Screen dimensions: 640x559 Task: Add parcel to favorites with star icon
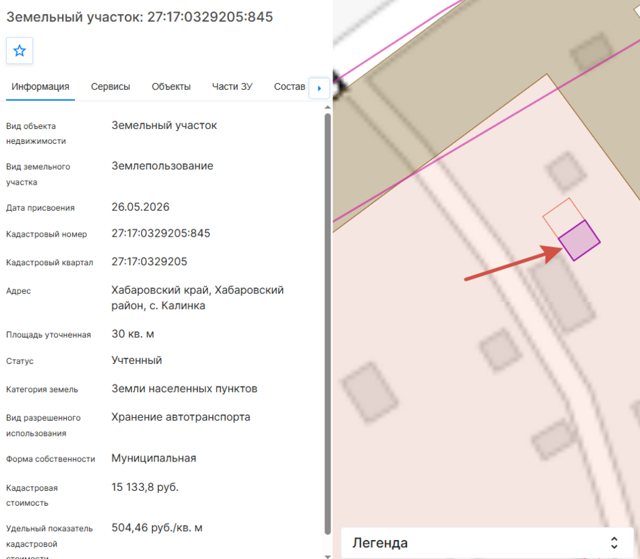pos(20,51)
